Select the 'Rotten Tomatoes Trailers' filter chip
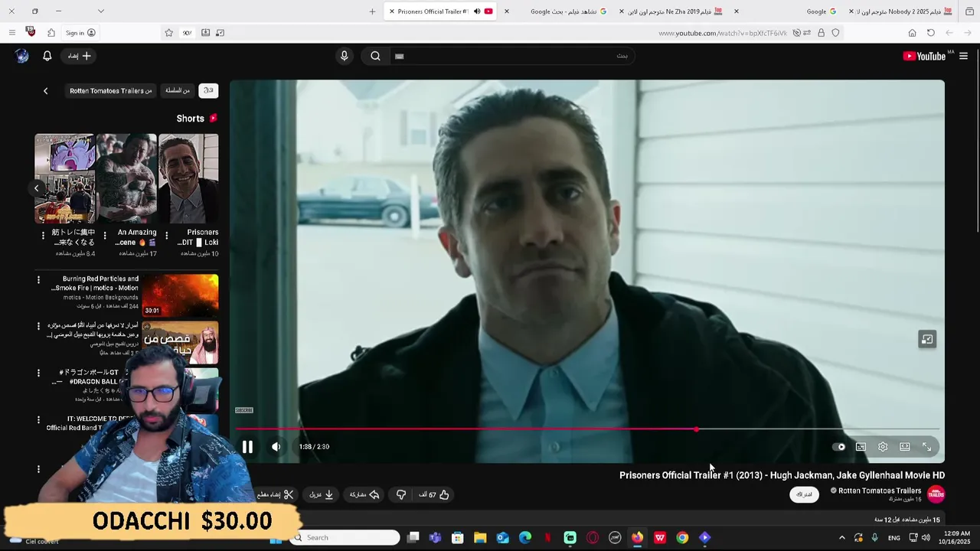980x551 pixels. point(111,90)
